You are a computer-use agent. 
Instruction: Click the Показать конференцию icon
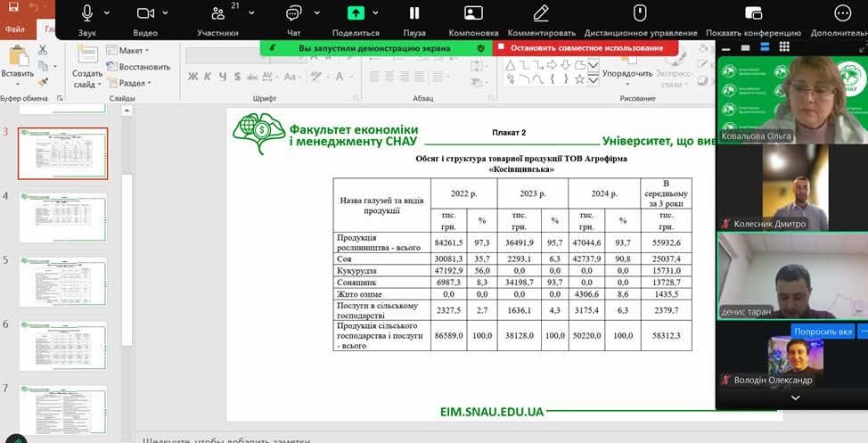753,13
